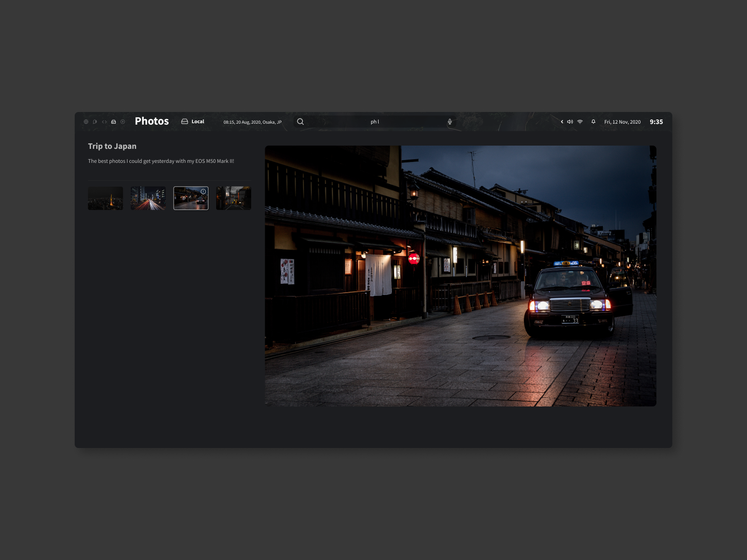Expand the date menu showing Fri, 12 Nov, 2020
The width and height of the screenshot is (747, 560).
(622, 121)
